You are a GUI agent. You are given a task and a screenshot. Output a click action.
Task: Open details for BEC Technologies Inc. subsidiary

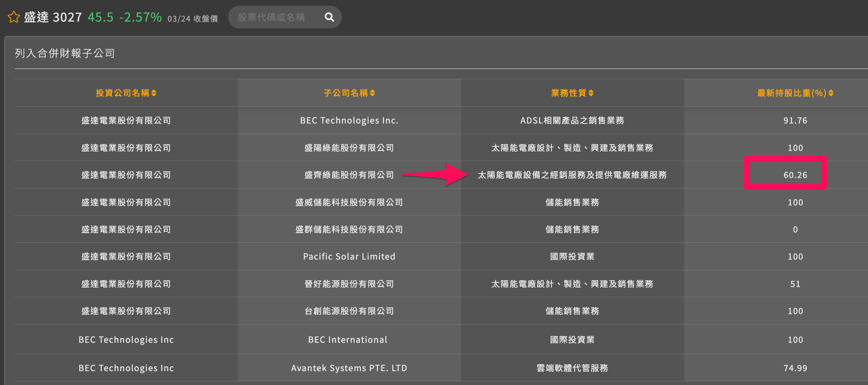click(349, 120)
